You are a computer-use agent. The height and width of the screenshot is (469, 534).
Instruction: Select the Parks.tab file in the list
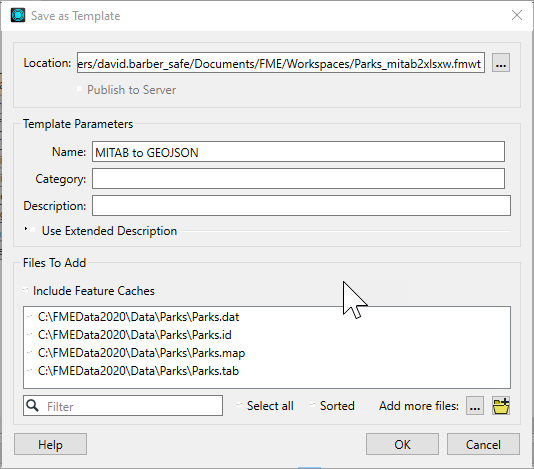pyautogui.click(x=138, y=371)
